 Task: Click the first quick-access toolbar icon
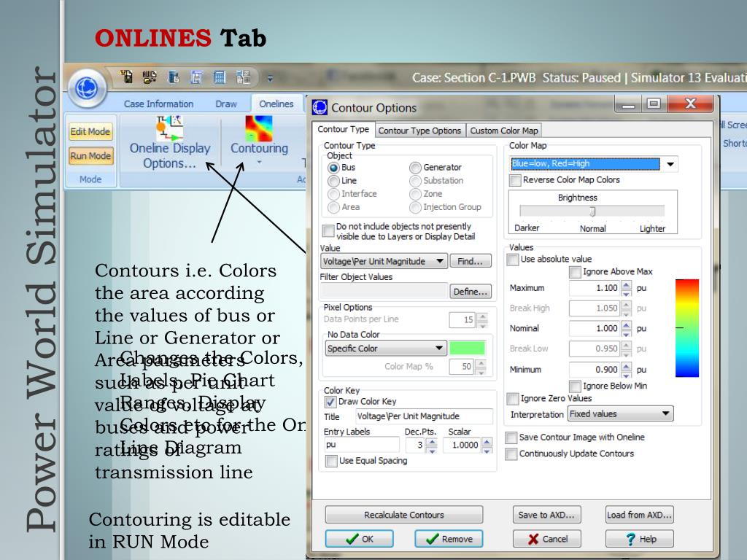pyautogui.click(x=126, y=77)
